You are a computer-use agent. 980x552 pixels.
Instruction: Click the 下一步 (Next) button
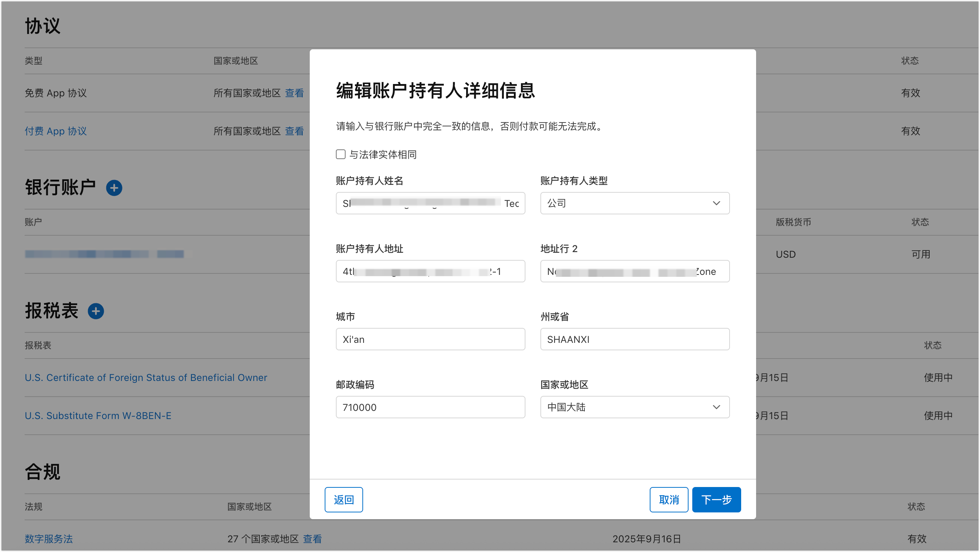[716, 499]
